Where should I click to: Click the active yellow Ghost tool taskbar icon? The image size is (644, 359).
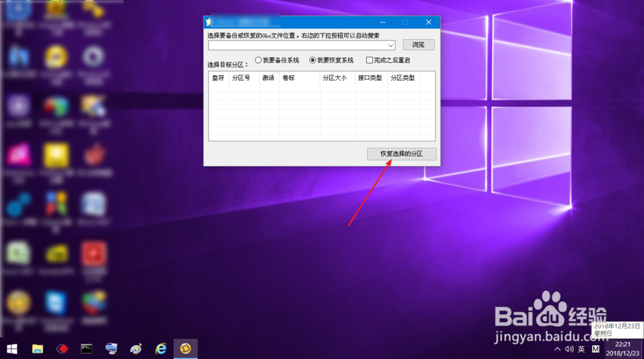(185, 349)
